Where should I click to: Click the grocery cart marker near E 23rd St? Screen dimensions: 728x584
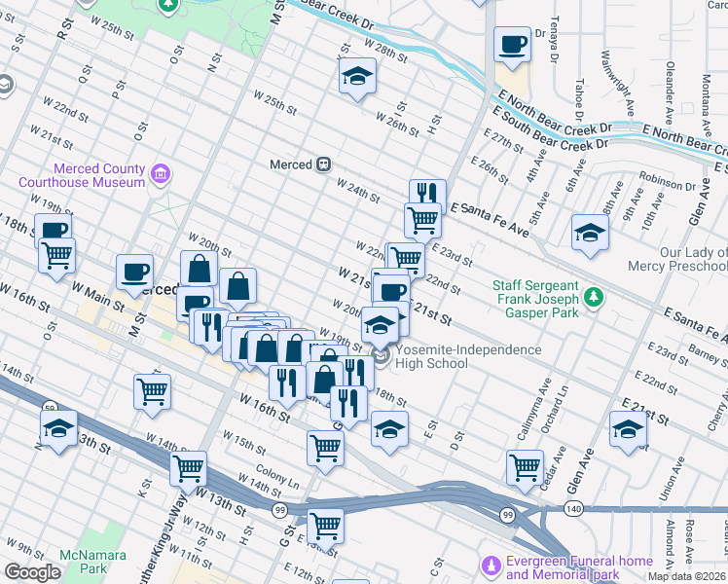point(407,260)
